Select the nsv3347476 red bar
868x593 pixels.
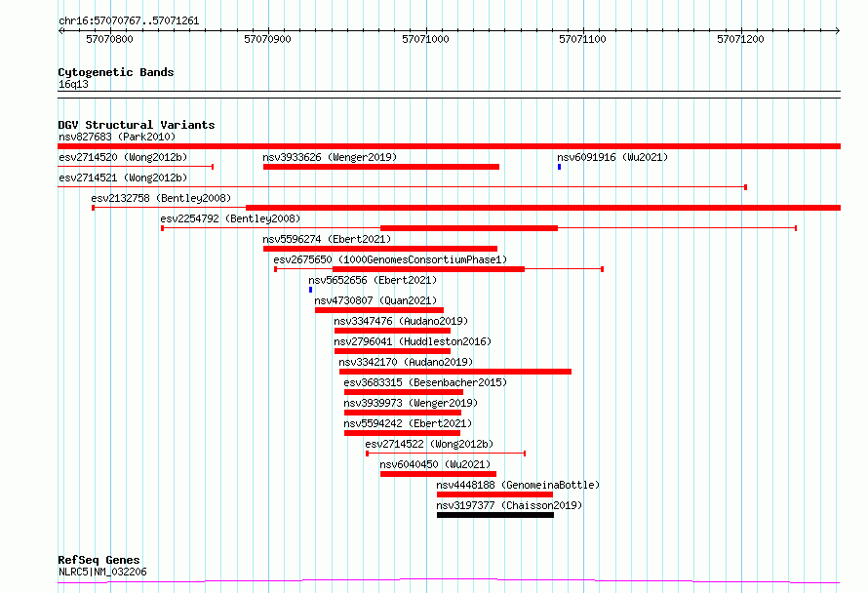coord(392,331)
